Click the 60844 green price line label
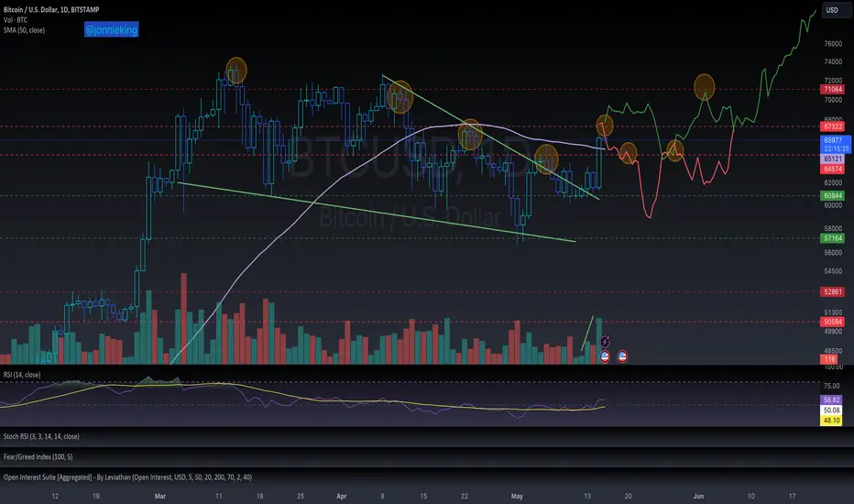This screenshot has height=504, width=854. click(x=833, y=195)
